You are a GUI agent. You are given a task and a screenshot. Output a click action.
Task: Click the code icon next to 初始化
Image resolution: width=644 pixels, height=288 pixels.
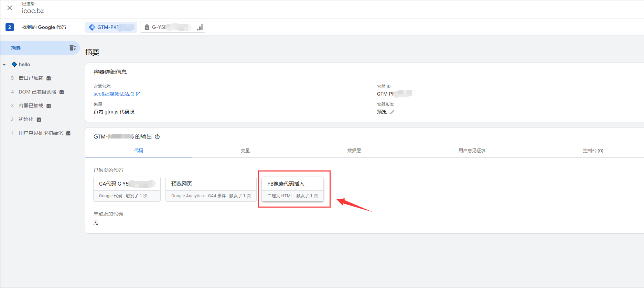(x=39, y=120)
